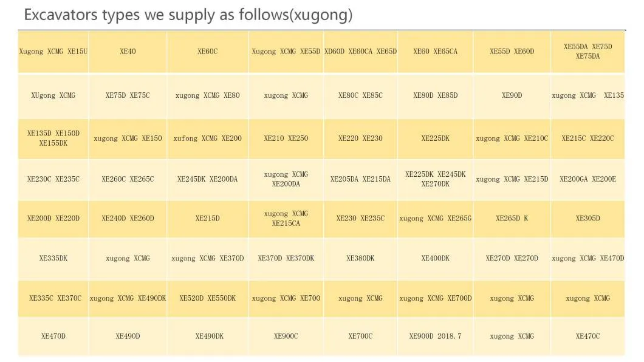
Task: Select the 'XE265D K' cell
Action: 512,218
